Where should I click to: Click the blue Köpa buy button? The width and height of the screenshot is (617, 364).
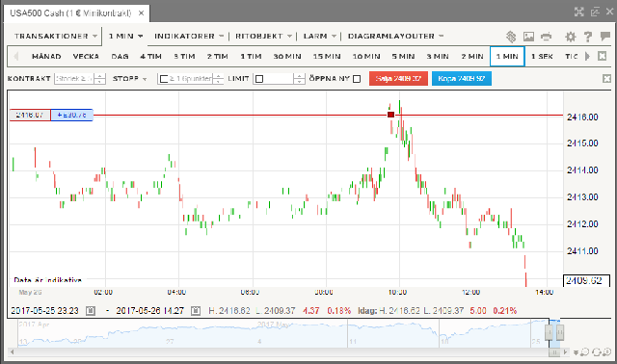pos(462,79)
